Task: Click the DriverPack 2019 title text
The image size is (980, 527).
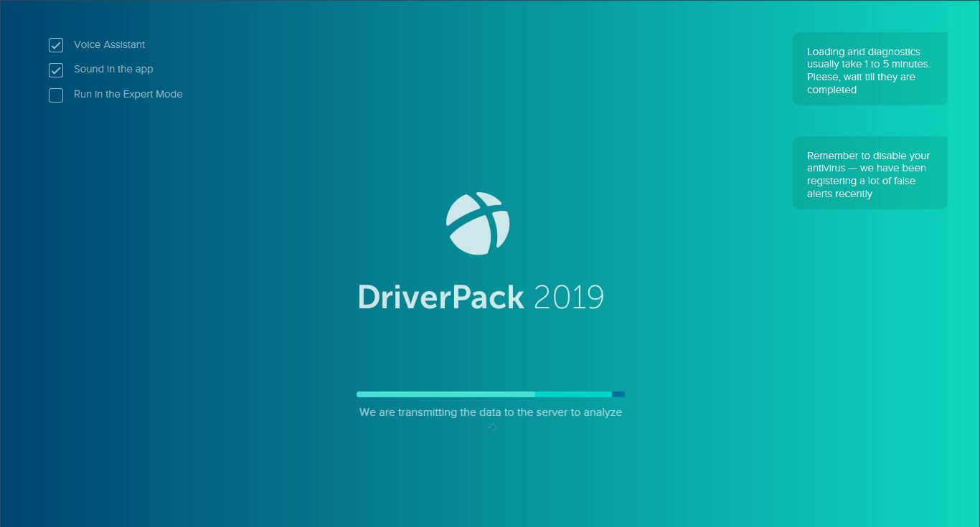Action: pyautogui.click(x=481, y=297)
